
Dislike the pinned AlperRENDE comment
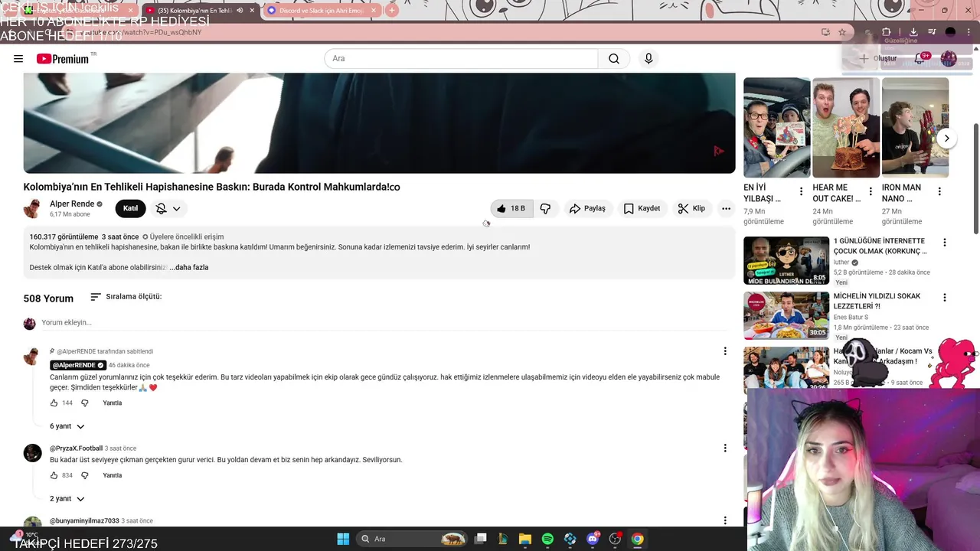(x=85, y=403)
